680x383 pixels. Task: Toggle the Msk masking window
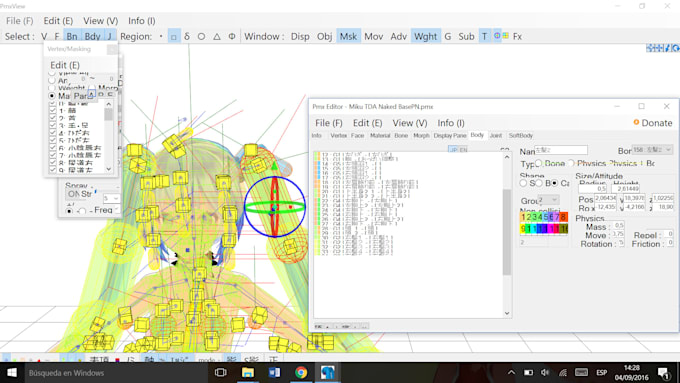(x=348, y=36)
